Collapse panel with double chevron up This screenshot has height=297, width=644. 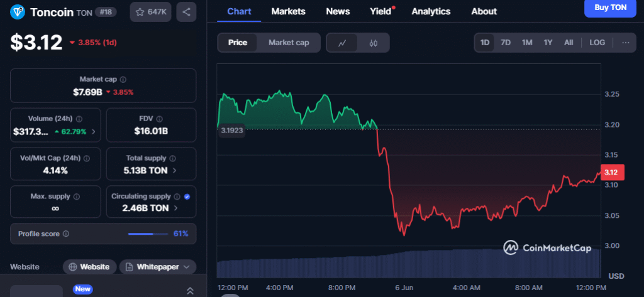click(190, 291)
